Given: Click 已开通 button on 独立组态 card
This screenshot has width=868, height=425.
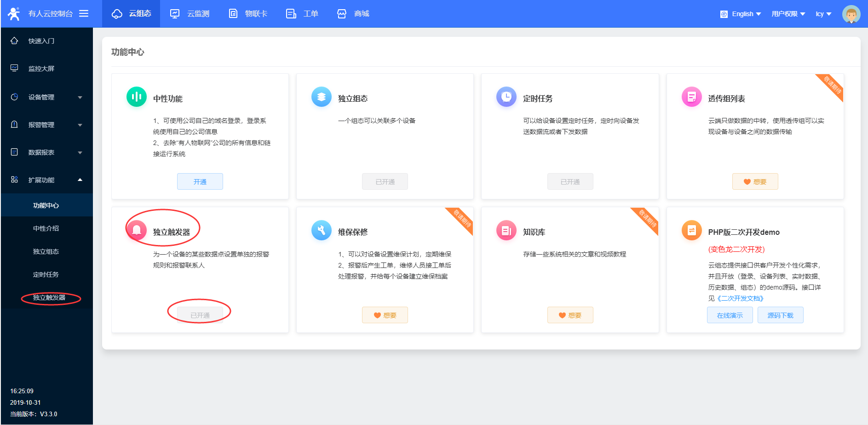Looking at the screenshot, I should pos(385,181).
